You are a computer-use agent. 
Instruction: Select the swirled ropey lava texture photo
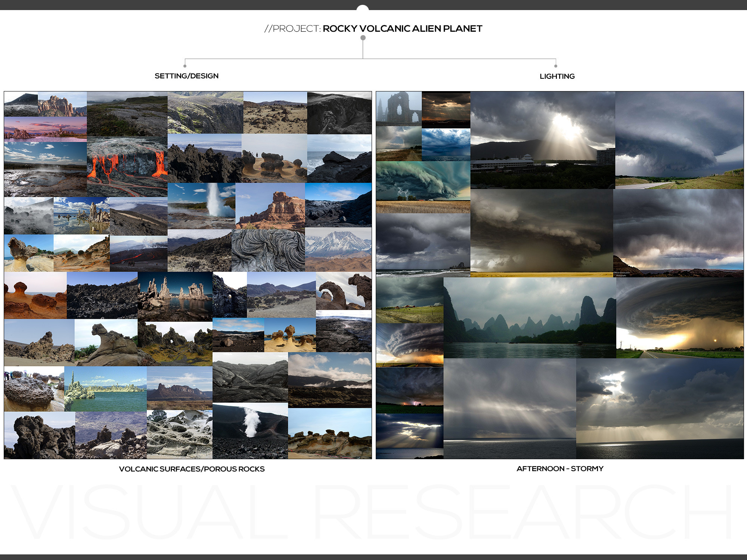click(269, 250)
